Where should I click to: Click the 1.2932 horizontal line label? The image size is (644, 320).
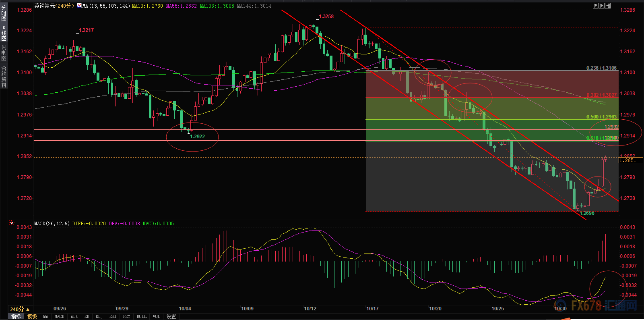[x=611, y=127]
